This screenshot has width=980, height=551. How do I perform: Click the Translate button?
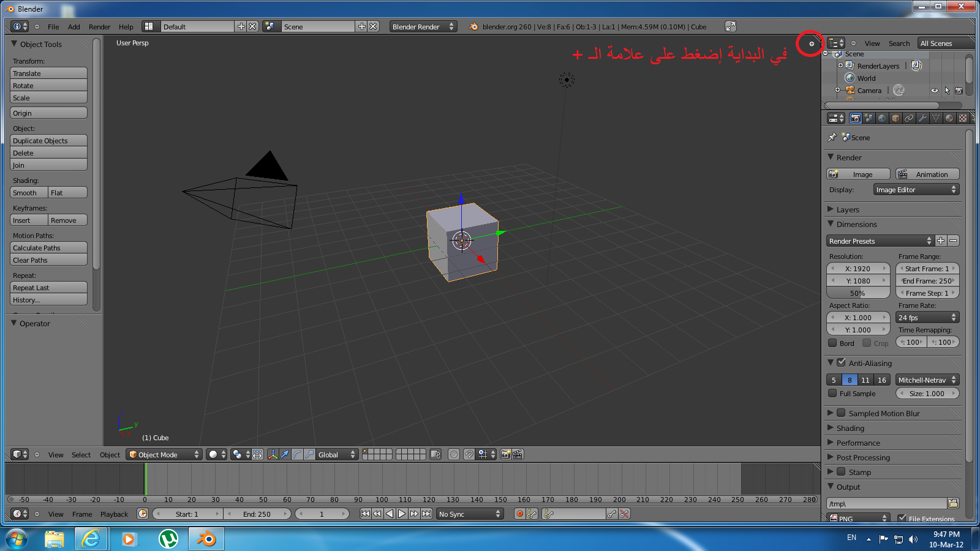coord(48,73)
